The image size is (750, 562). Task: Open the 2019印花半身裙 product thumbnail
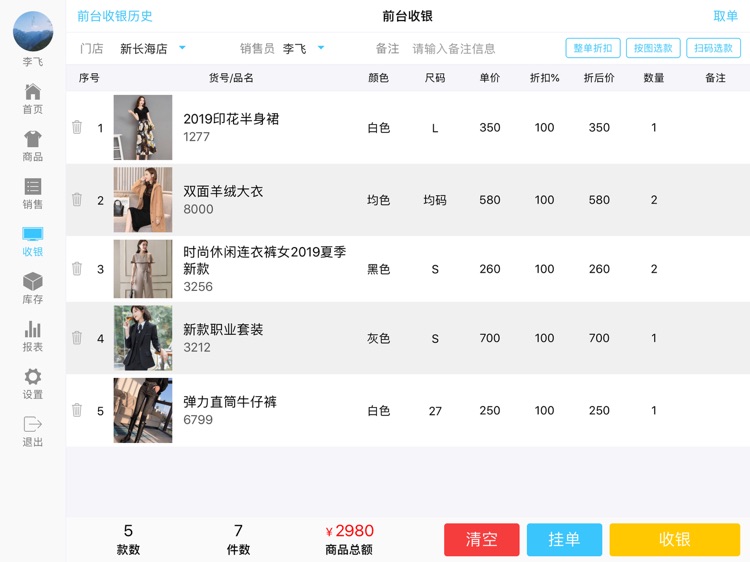point(143,127)
